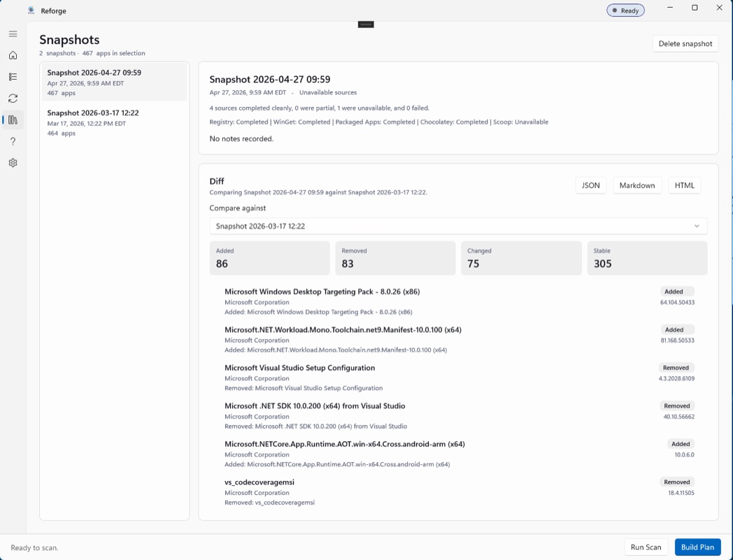Select Snapshot 2026-04-27 09:59 in list
This screenshot has height=560, width=733.
coord(115,82)
